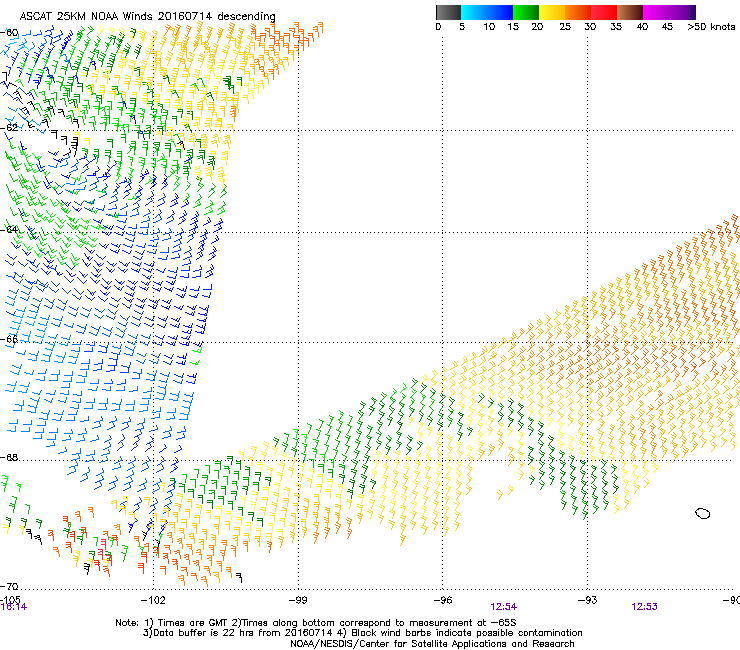Click the '0' label under the color bar
Screen dimensions: 740x650
[x=438, y=26]
